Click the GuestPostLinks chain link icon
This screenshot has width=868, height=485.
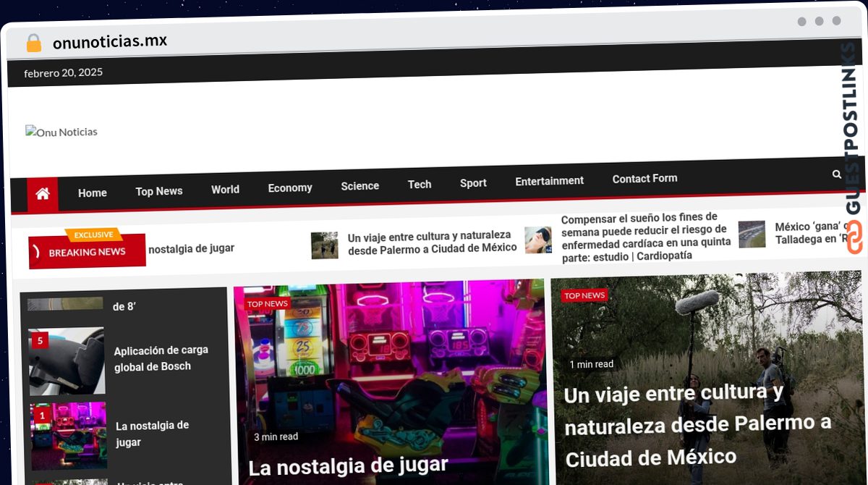click(x=854, y=238)
